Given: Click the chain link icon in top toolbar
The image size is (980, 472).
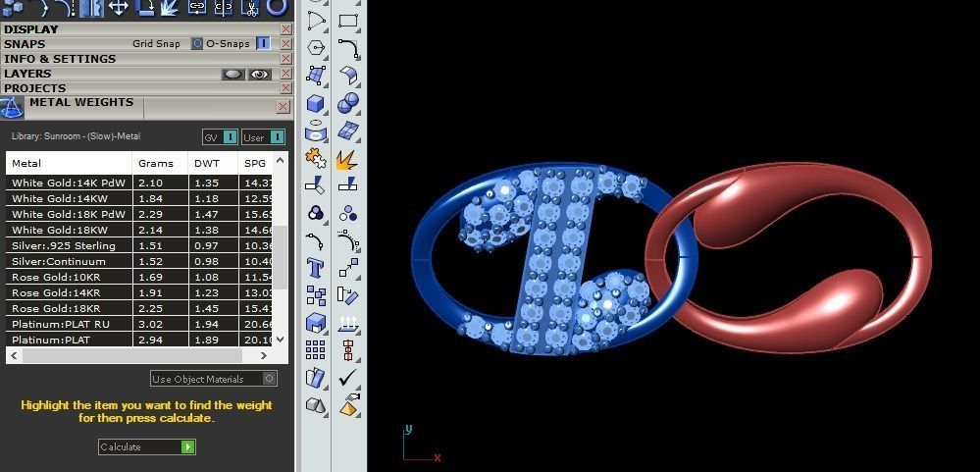Looking at the screenshot, I should [197, 8].
